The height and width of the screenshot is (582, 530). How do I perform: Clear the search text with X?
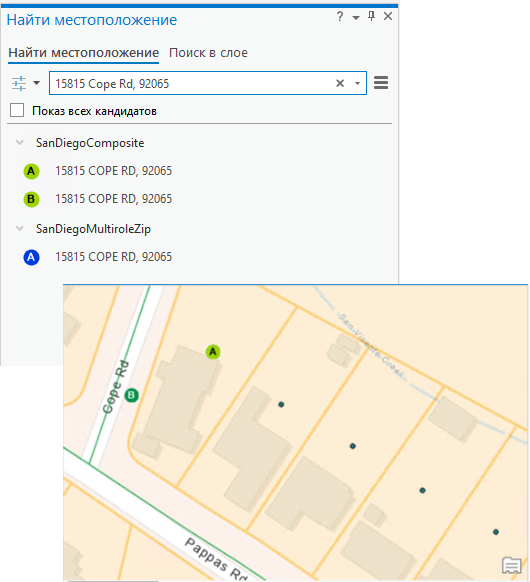tap(340, 83)
